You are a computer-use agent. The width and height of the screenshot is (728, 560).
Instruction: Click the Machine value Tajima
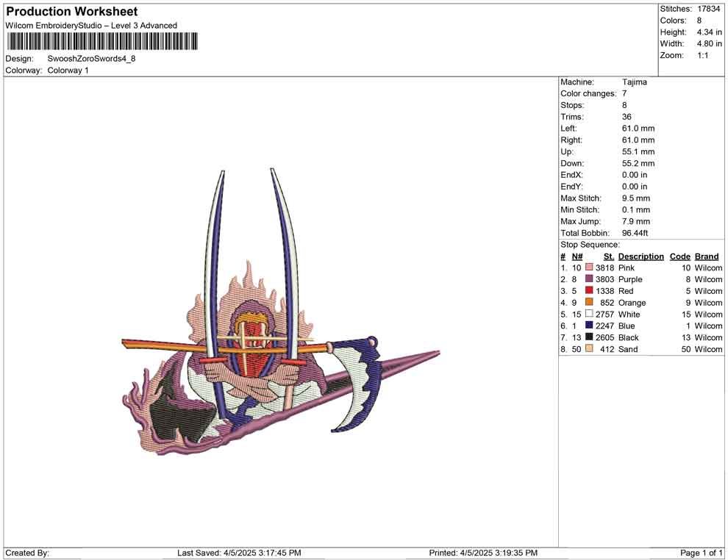point(634,82)
